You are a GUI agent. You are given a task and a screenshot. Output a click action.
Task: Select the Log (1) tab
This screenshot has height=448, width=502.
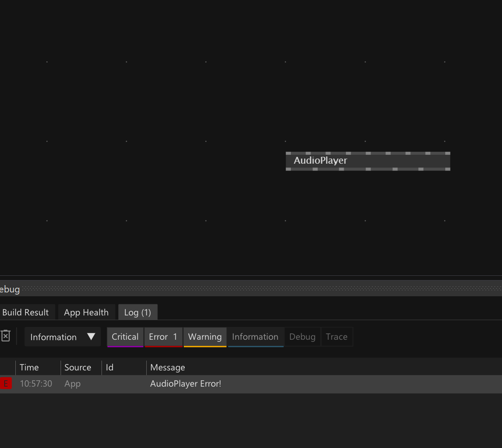pyautogui.click(x=137, y=312)
